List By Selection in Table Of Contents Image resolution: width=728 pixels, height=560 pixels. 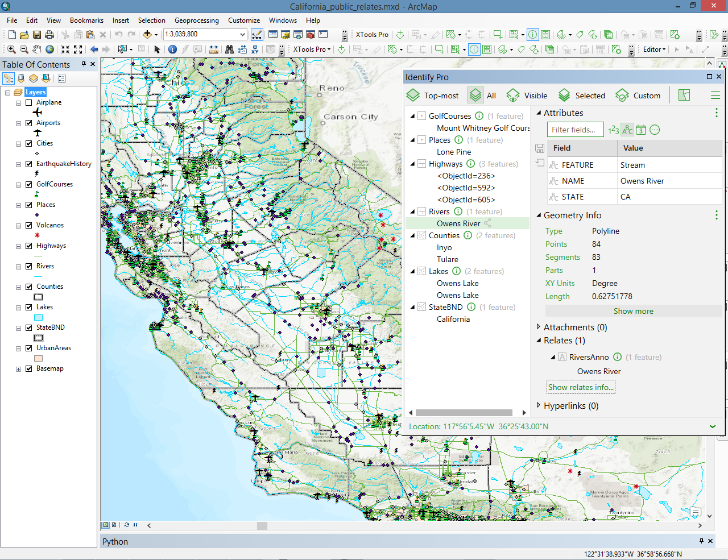tap(46, 78)
